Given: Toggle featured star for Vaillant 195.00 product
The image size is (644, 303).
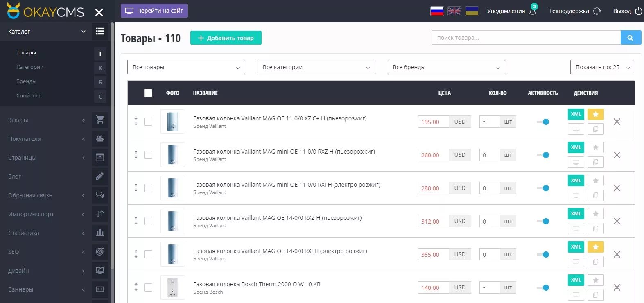Looking at the screenshot, I should click(x=596, y=114).
